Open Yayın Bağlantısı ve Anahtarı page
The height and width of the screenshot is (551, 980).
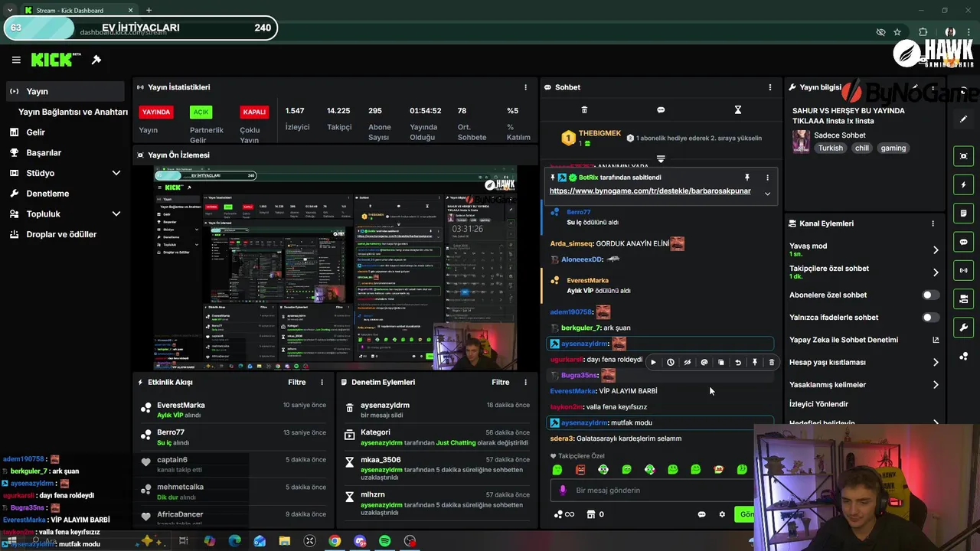click(73, 112)
